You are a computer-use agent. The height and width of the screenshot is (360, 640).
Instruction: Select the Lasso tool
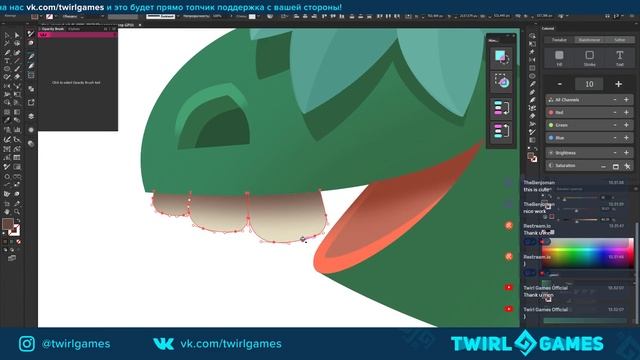pyautogui.click(x=17, y=43)
